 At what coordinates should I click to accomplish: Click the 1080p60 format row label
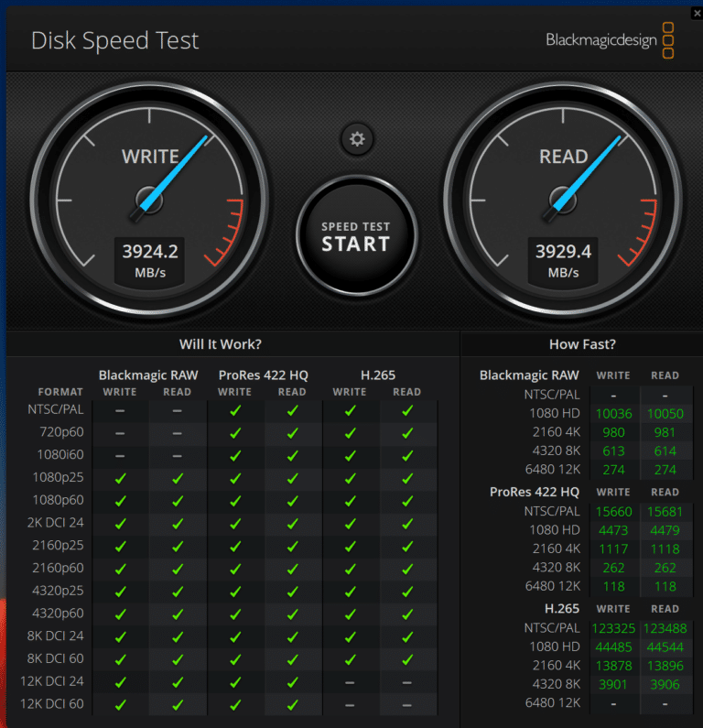pyautogui.click(x=58, y=500)
